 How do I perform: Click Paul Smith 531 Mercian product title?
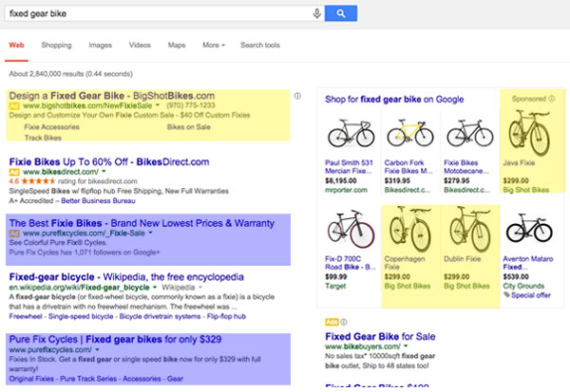349,167
